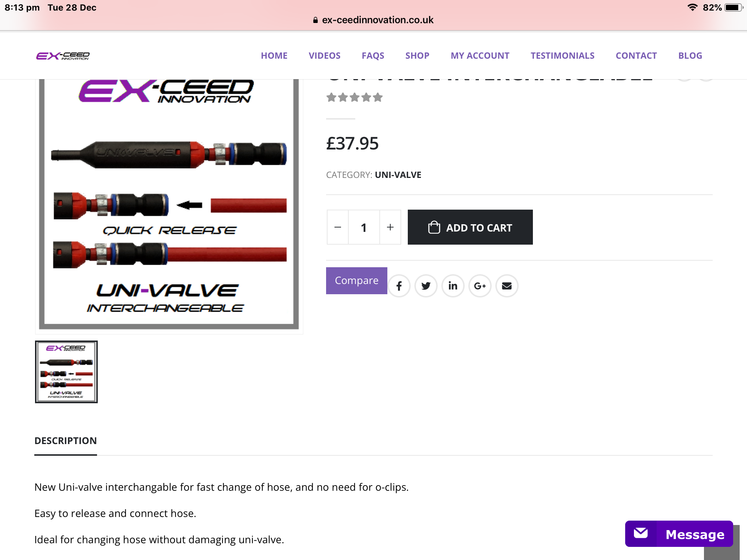This screenshot has width=747, height=560.
Task: Open the UNI-VALVE category link
Action: coord(398,175)
